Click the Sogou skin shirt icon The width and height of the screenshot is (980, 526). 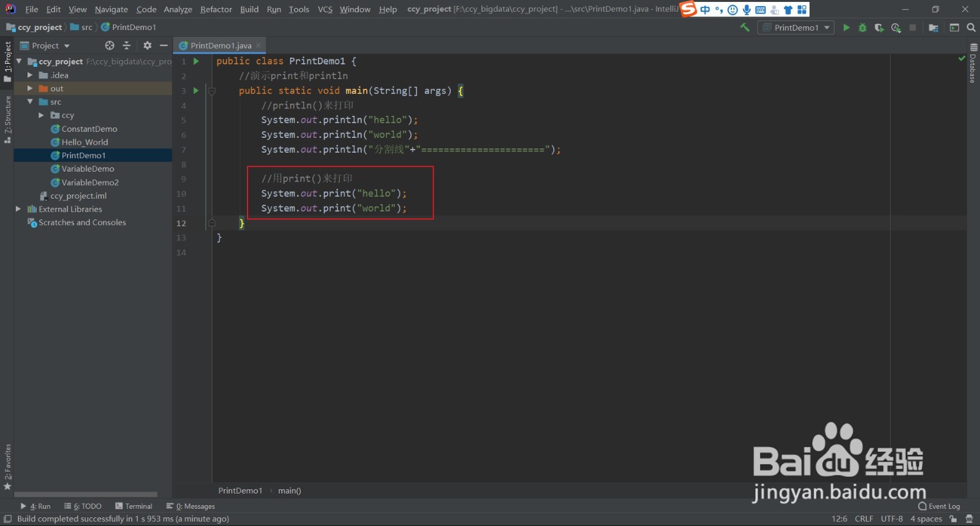(x=788, y=10)
